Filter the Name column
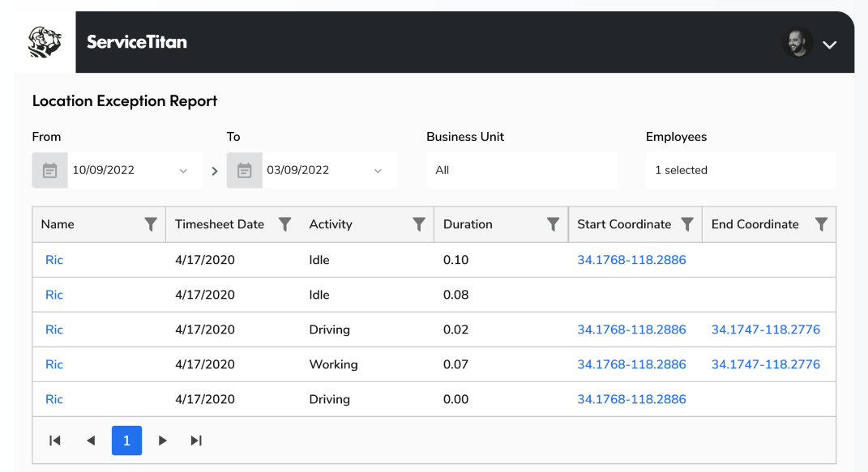The width and height of the screenshot is (868, 472). click(152, 223)
